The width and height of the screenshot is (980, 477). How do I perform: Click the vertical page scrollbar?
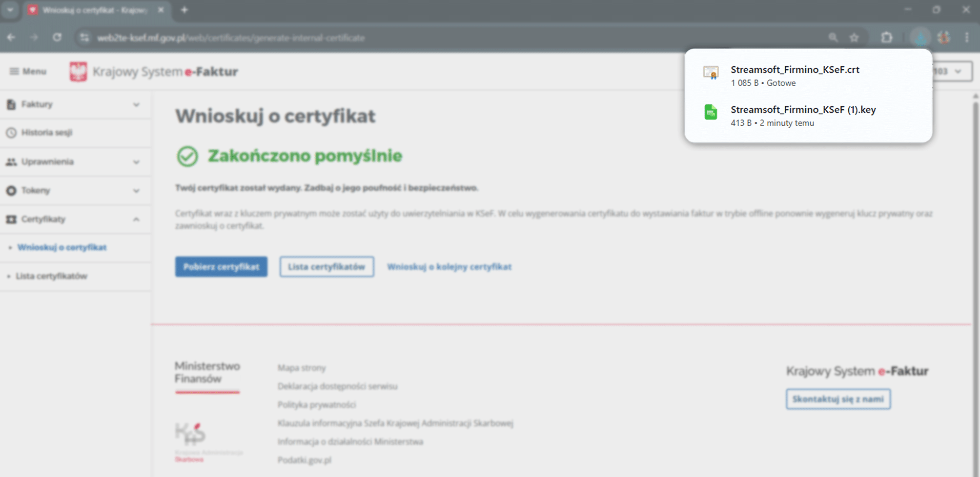pos(974,205)
